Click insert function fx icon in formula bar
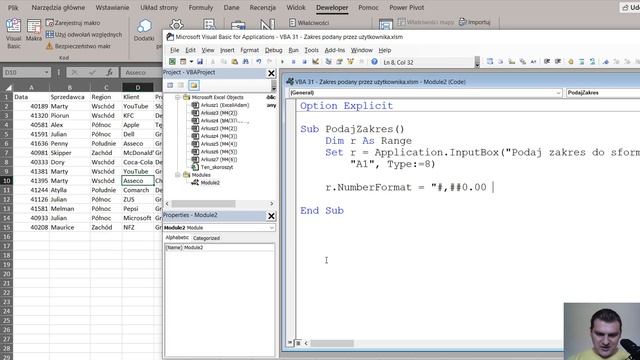The height and width of the screenshot is (360, 640). (109, 72)
